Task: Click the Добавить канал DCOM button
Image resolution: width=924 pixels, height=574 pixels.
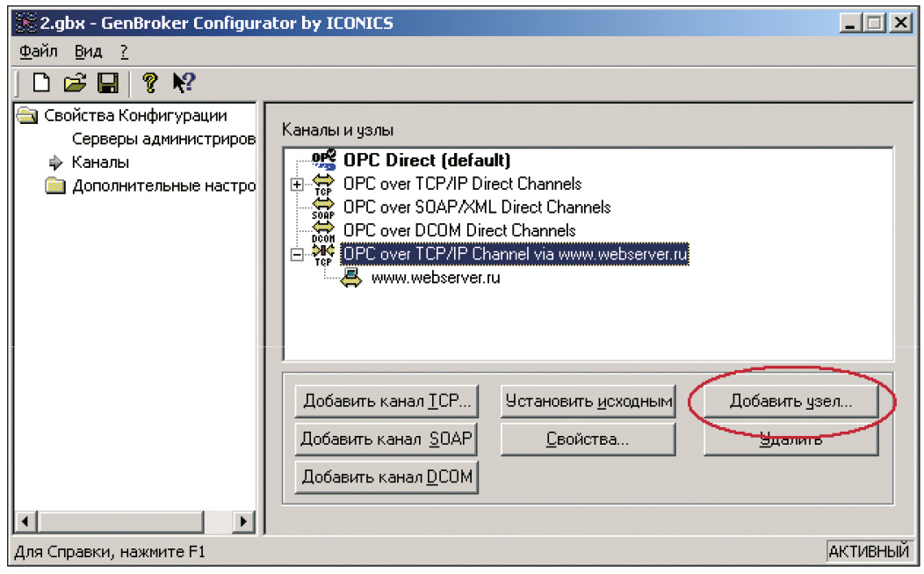Action: [386, 476]
